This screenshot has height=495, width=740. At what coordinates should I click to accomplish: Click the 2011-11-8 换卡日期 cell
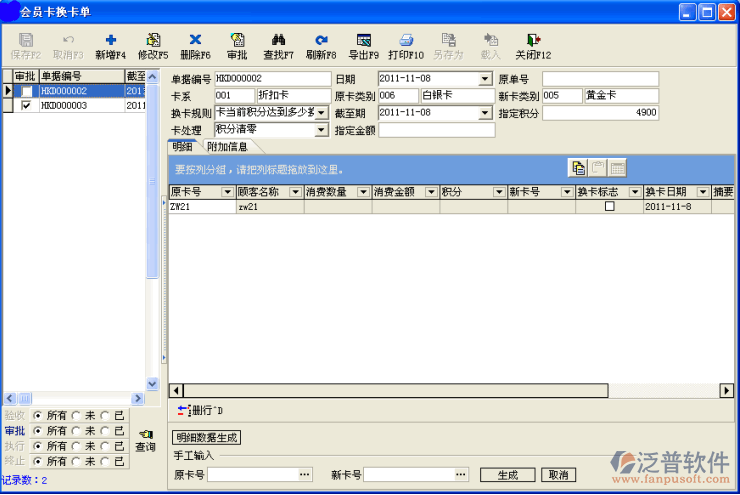pyautogui.click(x=677, y=207)
